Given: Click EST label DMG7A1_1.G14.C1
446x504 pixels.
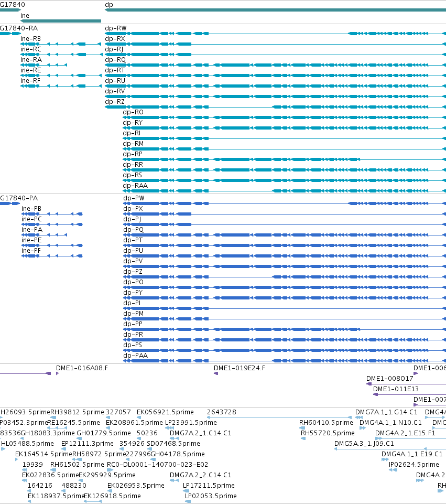Looking at the screenshot, I should pos(386,412).
